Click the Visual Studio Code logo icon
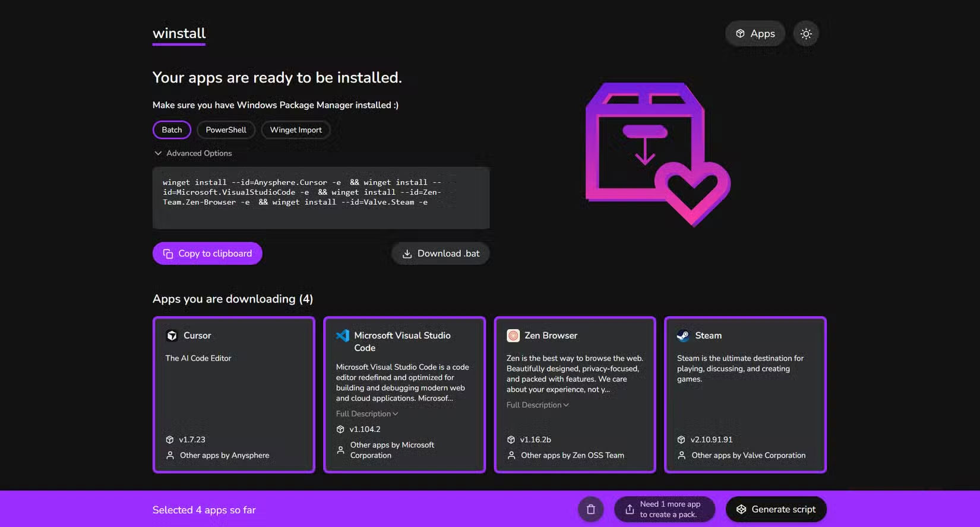The image size is (980, 527). 343,336
